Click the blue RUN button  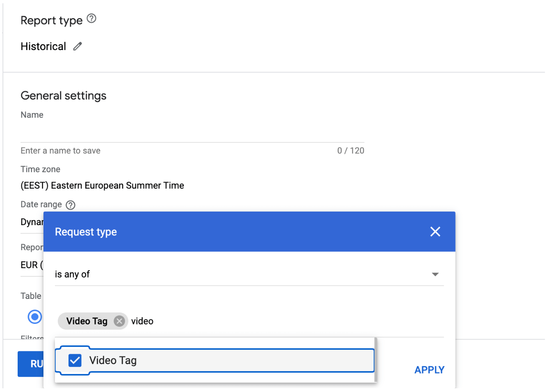click(x=31, y=364)
